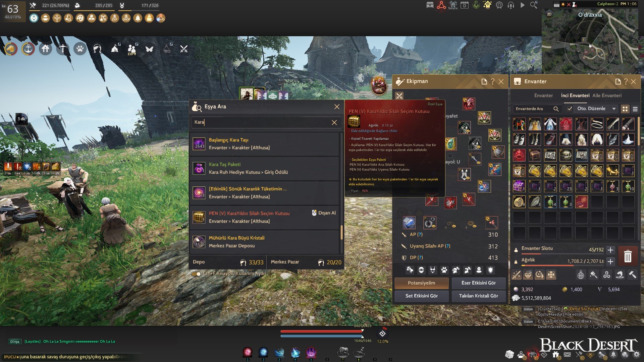The image size is (644, 362).
Task: Click the inventory trash bin icon
Action: pos(628,256)
